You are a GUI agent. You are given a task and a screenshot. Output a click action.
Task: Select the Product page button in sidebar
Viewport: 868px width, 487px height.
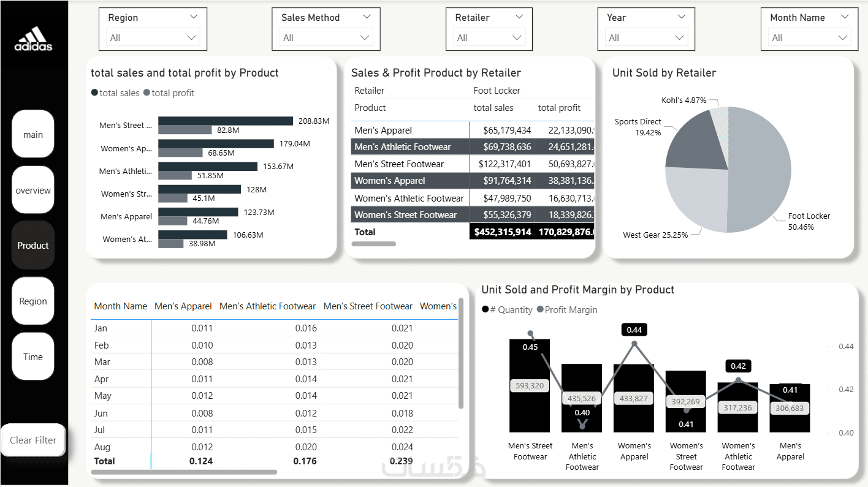click(33, 245)
